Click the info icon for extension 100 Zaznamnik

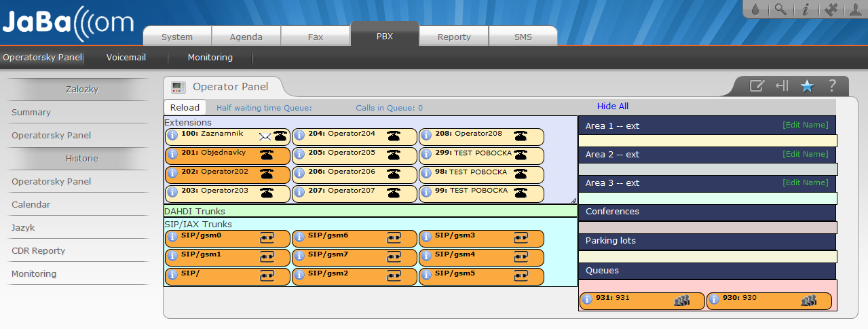point(172,136)
